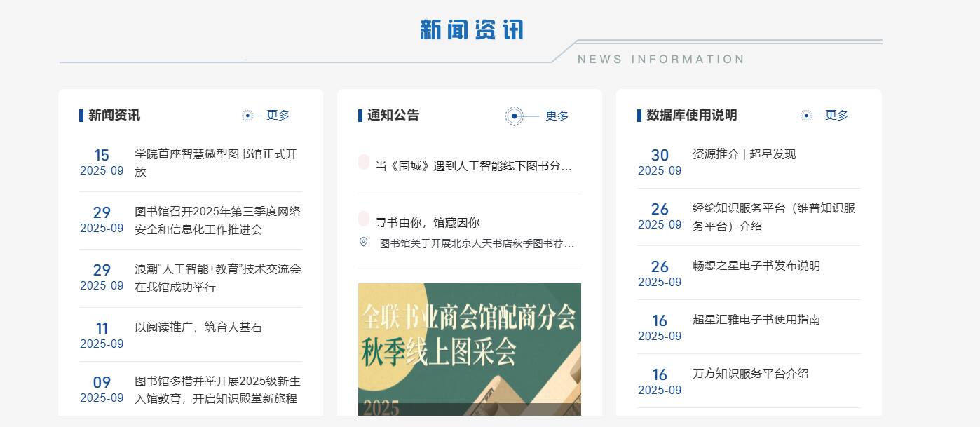Image resolution: width=980 pixels, height=427 pixels.
Task: Open 更多 link in 数据库使用说明 panel
Action: point(836,116)
